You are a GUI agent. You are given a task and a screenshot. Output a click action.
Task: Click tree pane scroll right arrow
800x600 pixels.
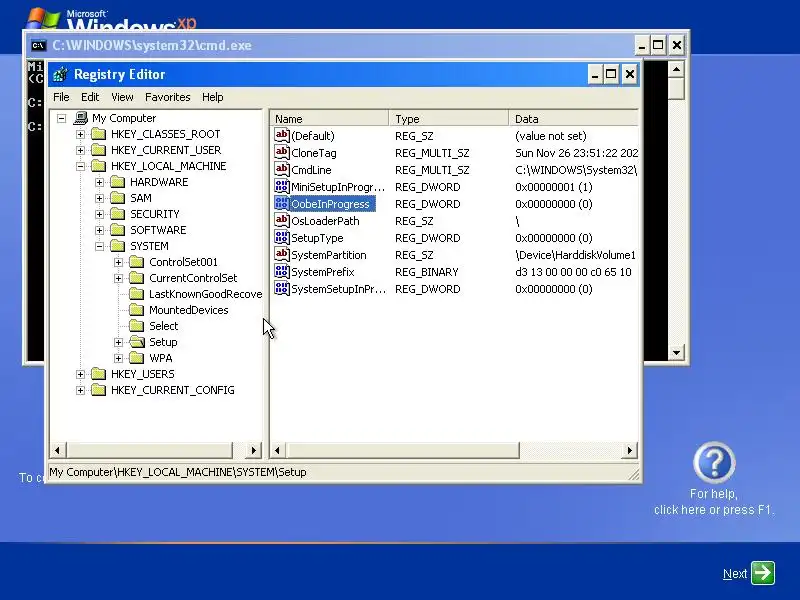click(x=253, y=450)
